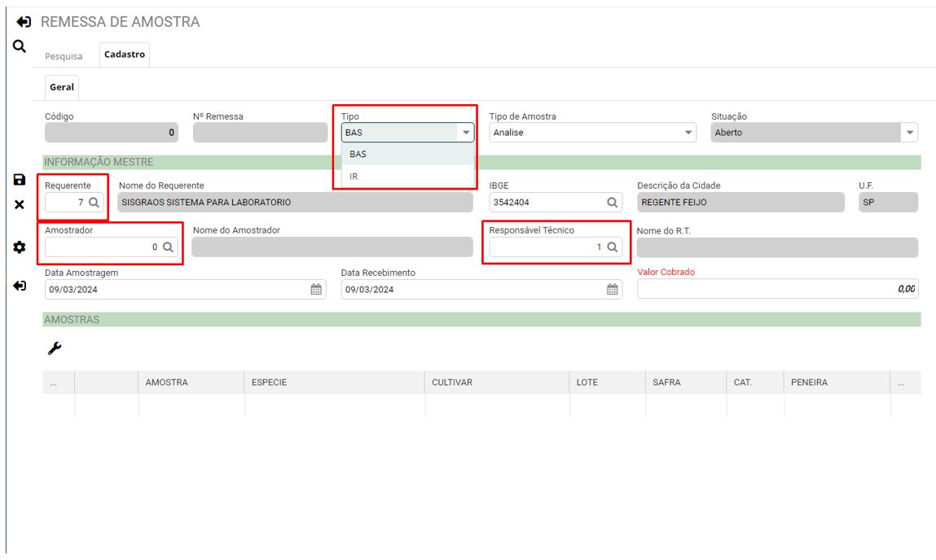Select the Geral tab

coord(62,87)
